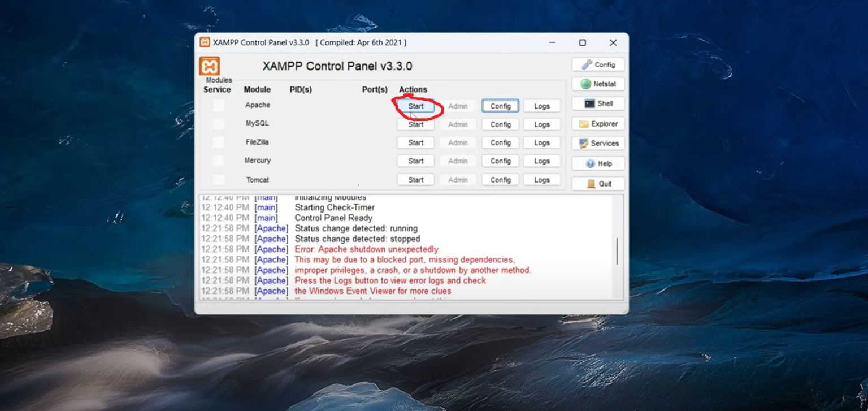Open the Apache Config menu
868x411 pixels.
pos(500,106)
